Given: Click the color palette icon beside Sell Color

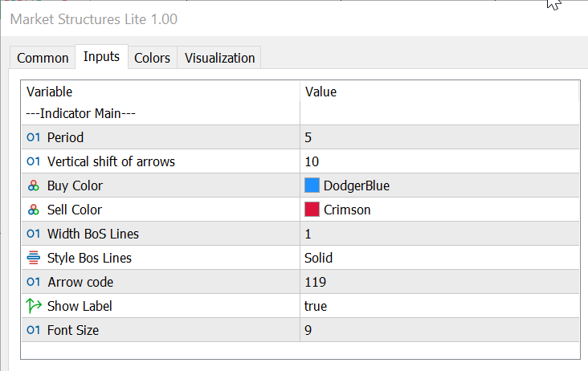Looking at the screenshot, I should (x=34, y=210).
